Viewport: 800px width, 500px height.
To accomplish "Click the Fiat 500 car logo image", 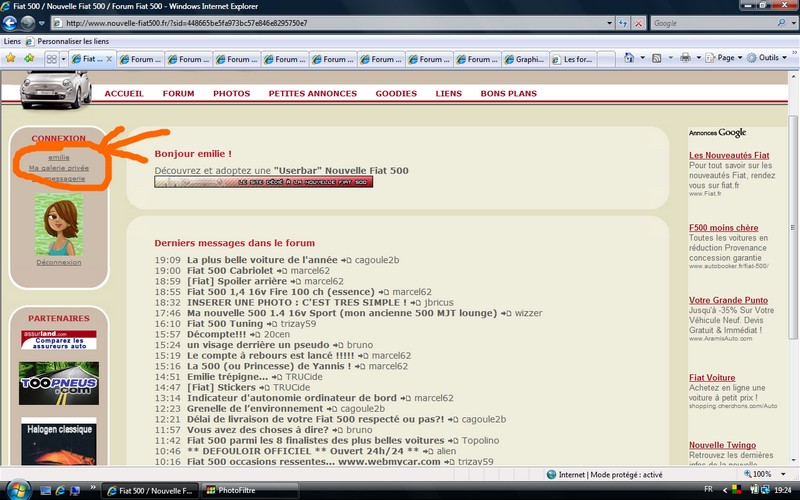I will 56,89.
